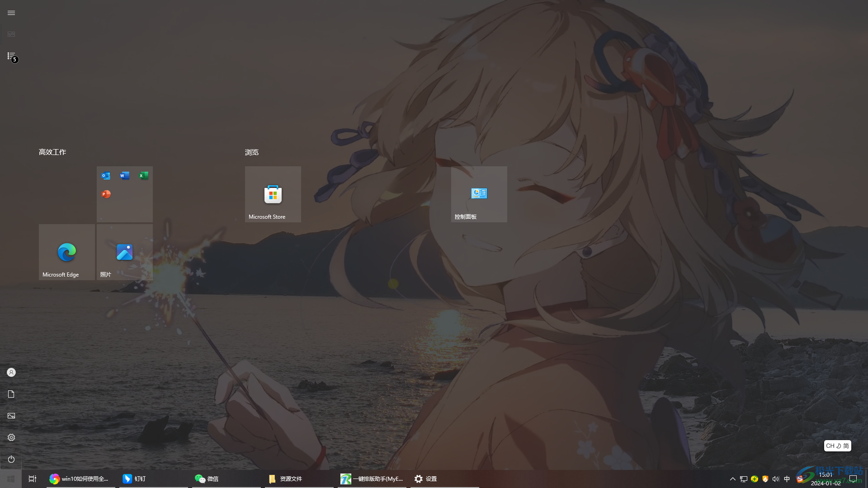Open the notification center icon
This screenshot has height=488, width=868.
[853, 479]
